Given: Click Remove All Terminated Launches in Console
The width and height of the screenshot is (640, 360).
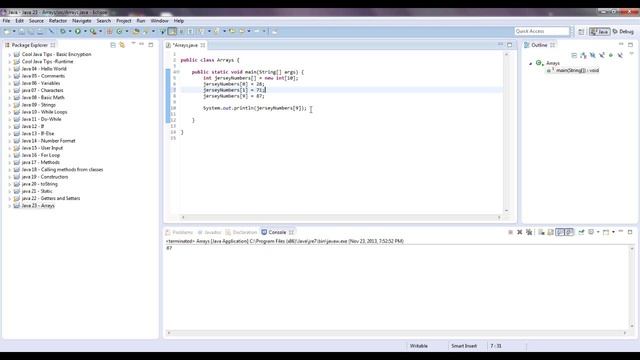Looking at the screenshot, I should [529, 232].
